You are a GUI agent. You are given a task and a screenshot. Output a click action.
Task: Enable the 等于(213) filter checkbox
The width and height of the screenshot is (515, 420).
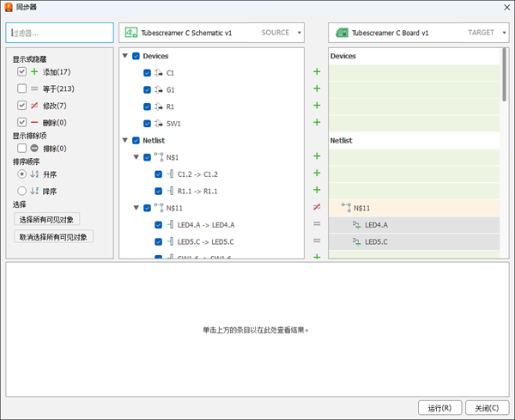point(21,88)
